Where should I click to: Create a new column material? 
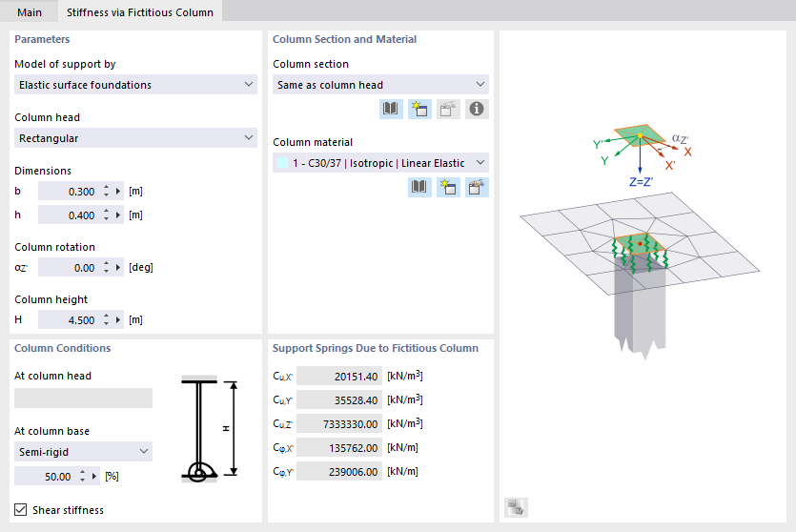click(448, 187)
